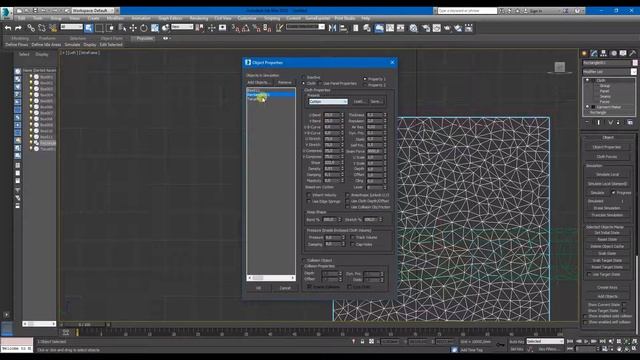
Task: Open the Motion panel tab icon
Action: pos(613,53)
